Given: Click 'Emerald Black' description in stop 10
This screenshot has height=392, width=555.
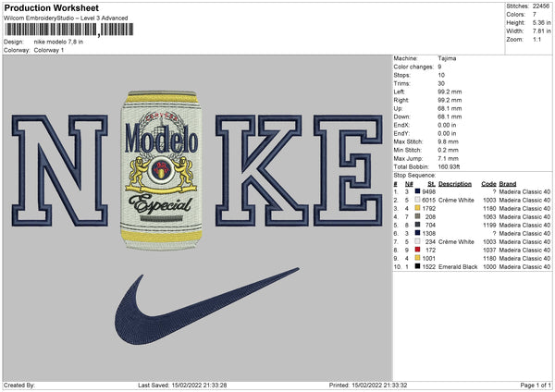Looking at the screenshot, I should pyautogui.click(x=458, y=267).
